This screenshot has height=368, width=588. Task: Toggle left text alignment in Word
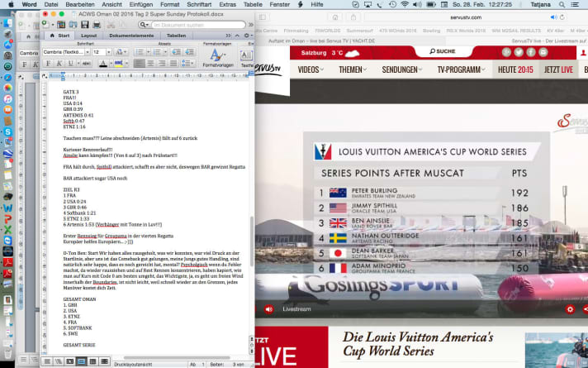coord(139,64)
